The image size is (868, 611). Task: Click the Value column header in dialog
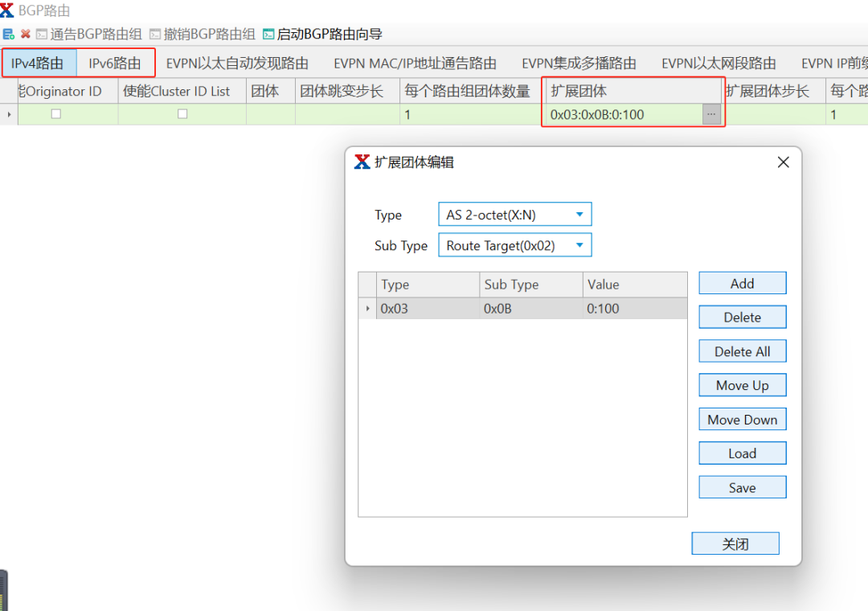click(635, 284)
